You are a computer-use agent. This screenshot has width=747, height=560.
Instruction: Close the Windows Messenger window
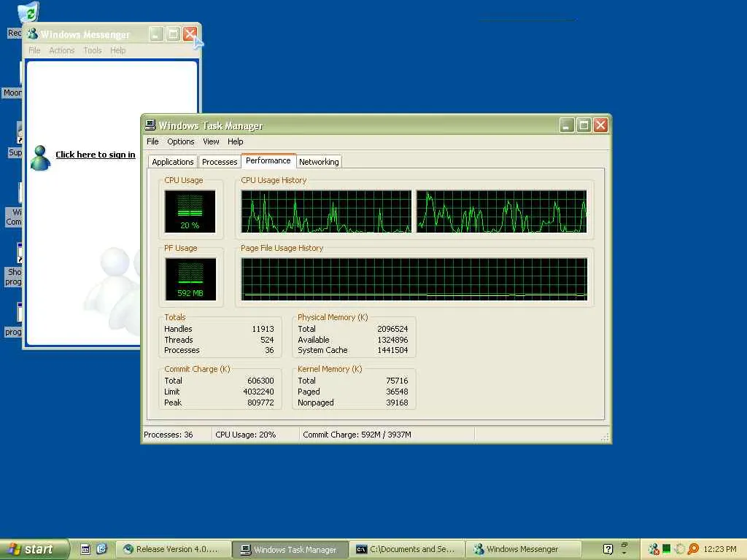point(190,34)
